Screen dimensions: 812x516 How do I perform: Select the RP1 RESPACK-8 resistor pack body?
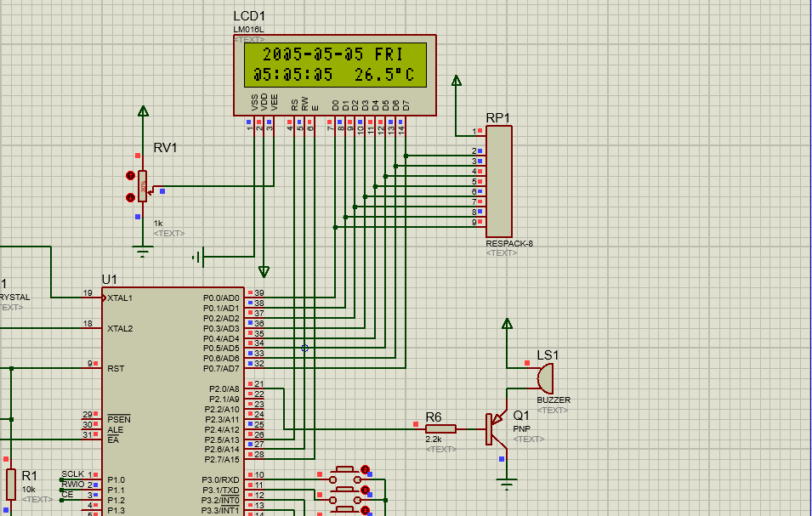499,181
